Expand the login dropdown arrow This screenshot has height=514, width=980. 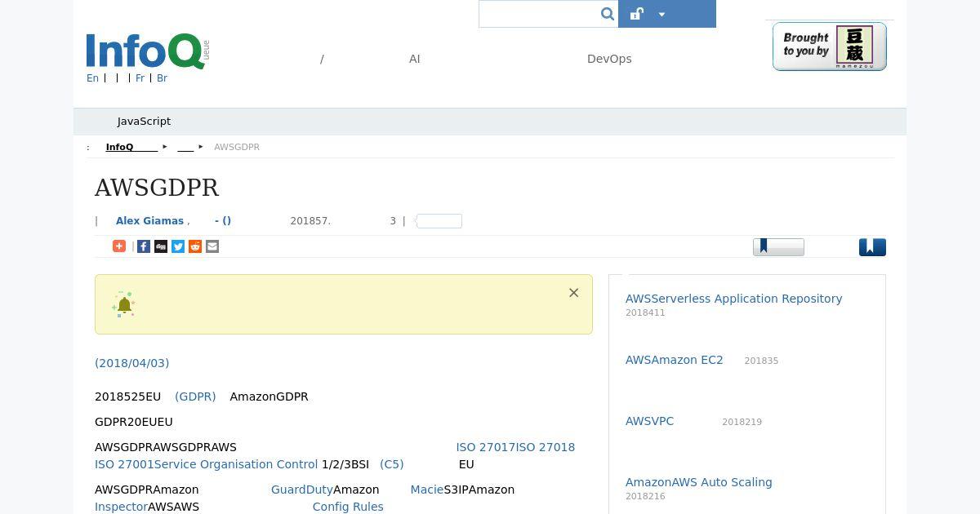(661, 14)
